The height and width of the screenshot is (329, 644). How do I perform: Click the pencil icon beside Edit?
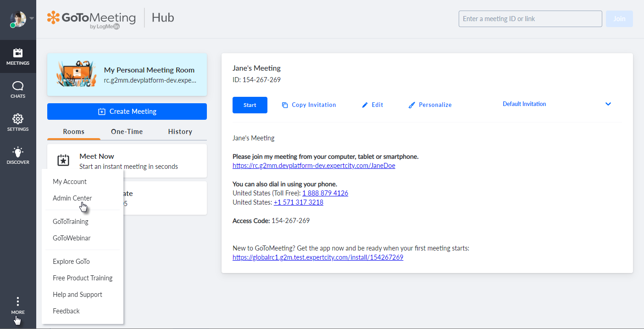365,105
